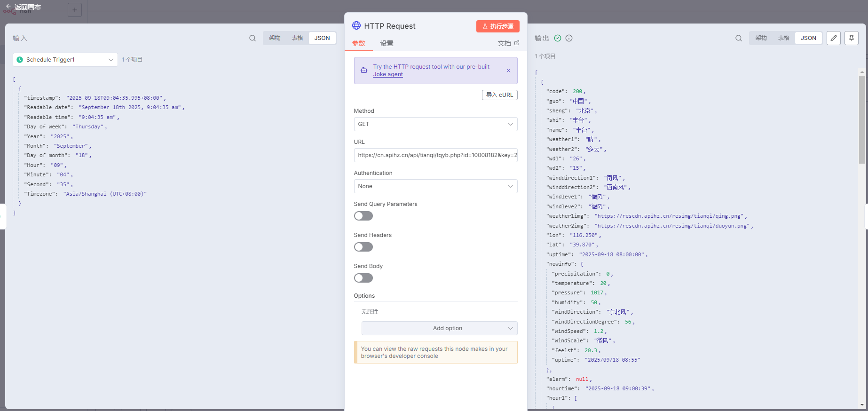The height and width of the screenshot is (411, 868).
Task: Click the info icon beside 输出 label
Action: 569,38
